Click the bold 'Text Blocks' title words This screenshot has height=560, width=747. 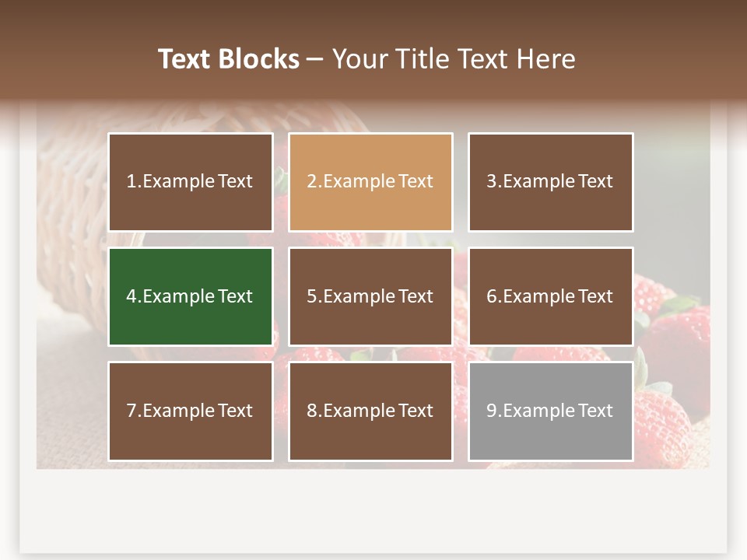229,59
